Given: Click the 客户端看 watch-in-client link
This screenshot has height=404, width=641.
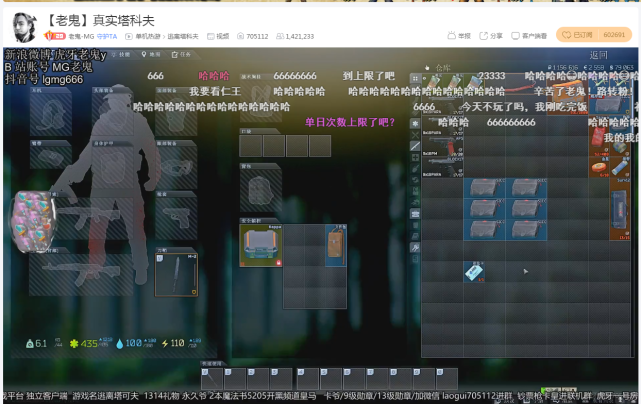Looking at the screenshot, I should tap(529, 36).
